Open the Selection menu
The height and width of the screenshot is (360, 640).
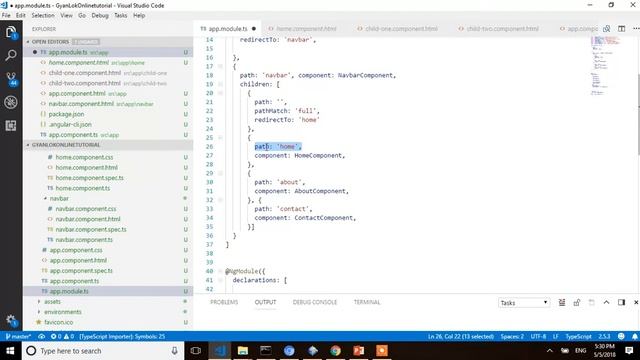(x=43, y=15)
